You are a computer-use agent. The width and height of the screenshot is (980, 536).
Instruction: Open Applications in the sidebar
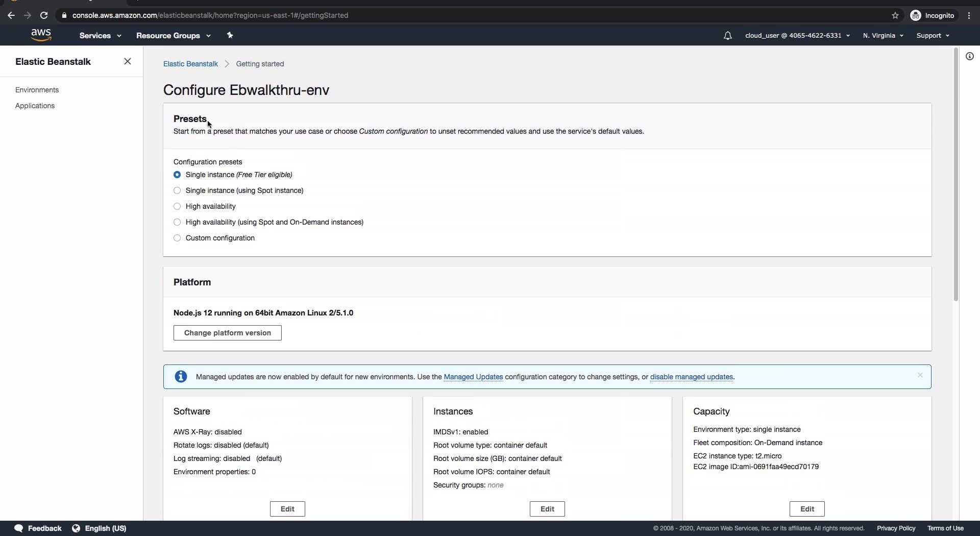point(35,106)
